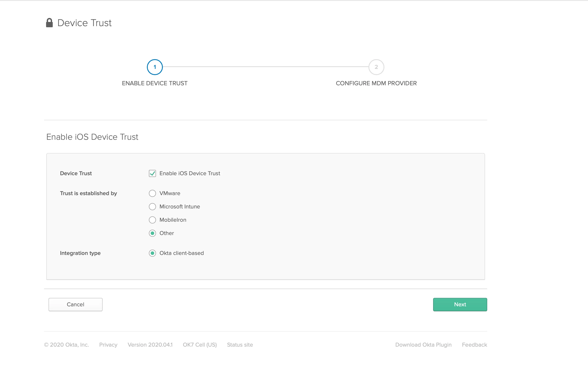
Task: Open the Status site footer link
Action: pyautogui.click(x=240, y=345)
